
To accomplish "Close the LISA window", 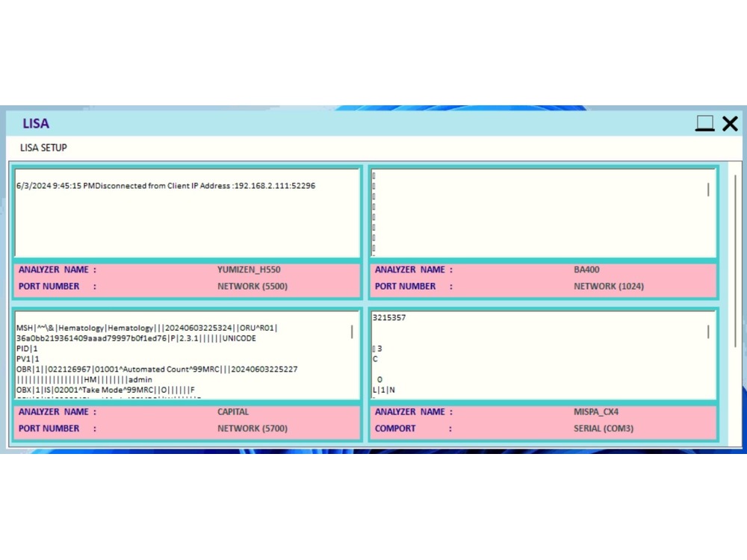I will 730,123.
